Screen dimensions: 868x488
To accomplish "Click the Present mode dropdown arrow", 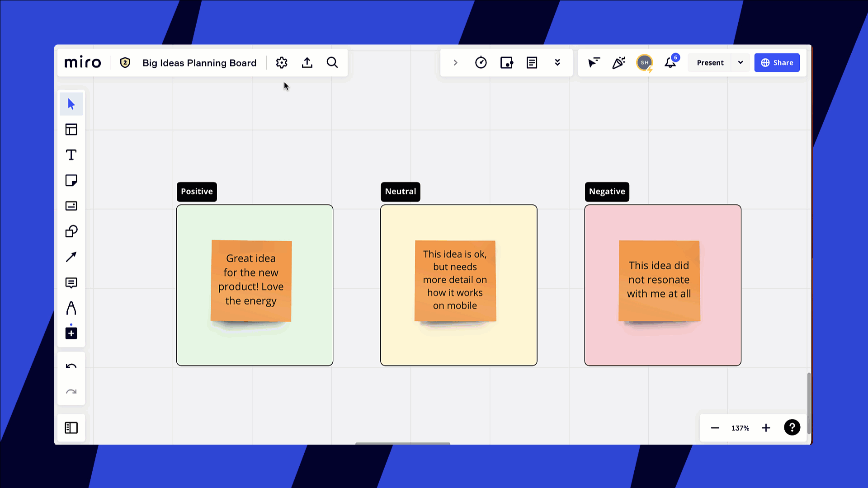I will 741,62.
